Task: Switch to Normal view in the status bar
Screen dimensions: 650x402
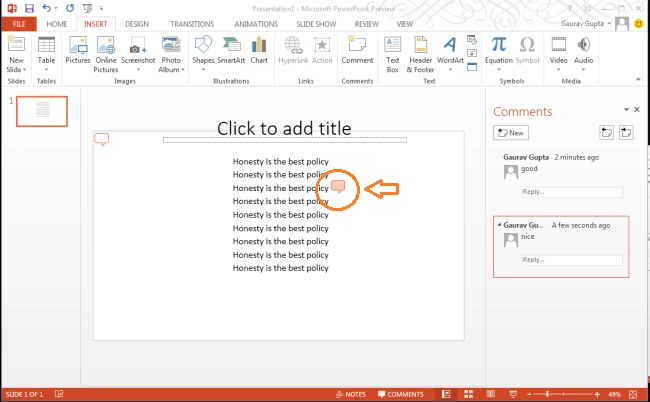Action: point(446,394)
